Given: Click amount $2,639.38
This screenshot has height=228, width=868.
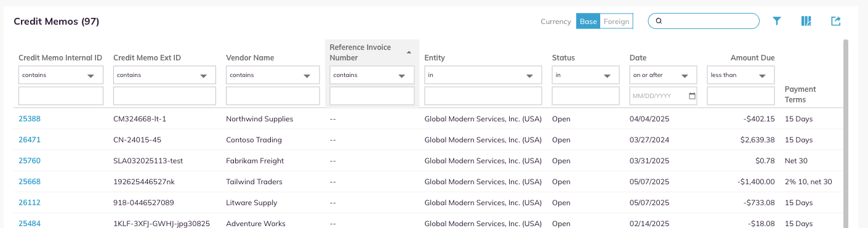Looking at the screenshot, I should [x=758, y=140].
